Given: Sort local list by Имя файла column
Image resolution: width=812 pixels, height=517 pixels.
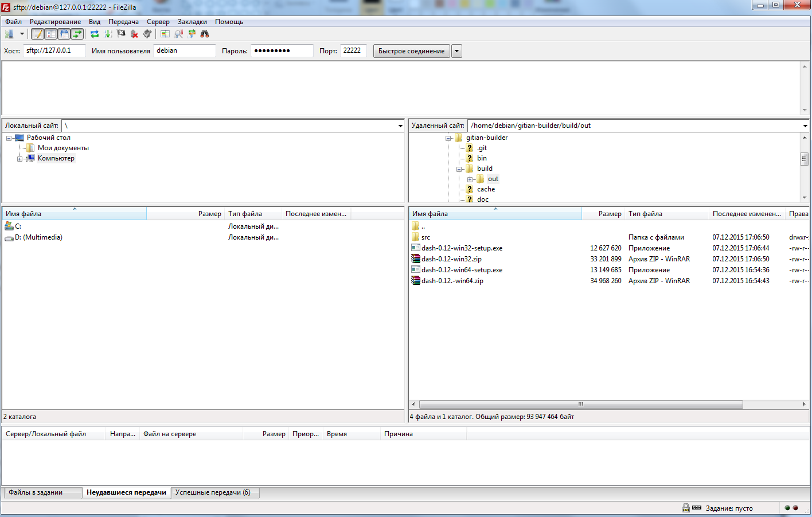Looking at the screenshot, I should [x=75, y=214].
